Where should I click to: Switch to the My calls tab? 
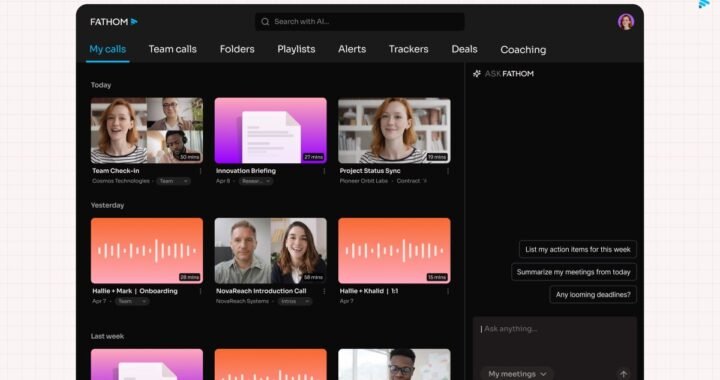107,49
